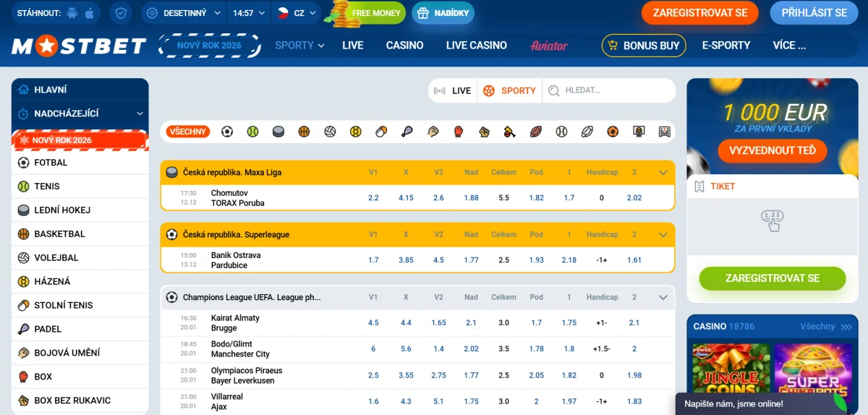
Task: Download the iOS app via Apple icon
Action: coord(90,13)
